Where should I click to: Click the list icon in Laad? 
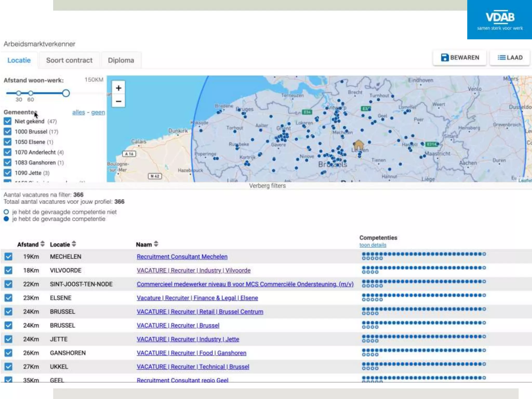pos(501,57)
